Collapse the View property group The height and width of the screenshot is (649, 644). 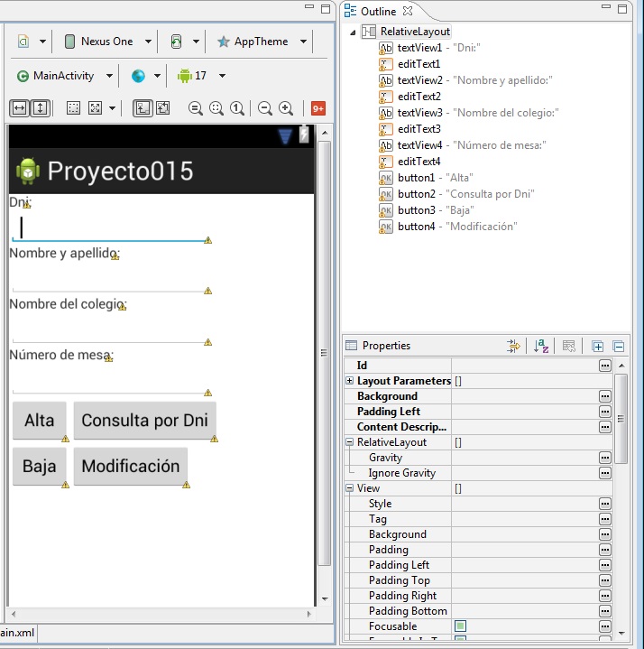(x=349, y=488)
